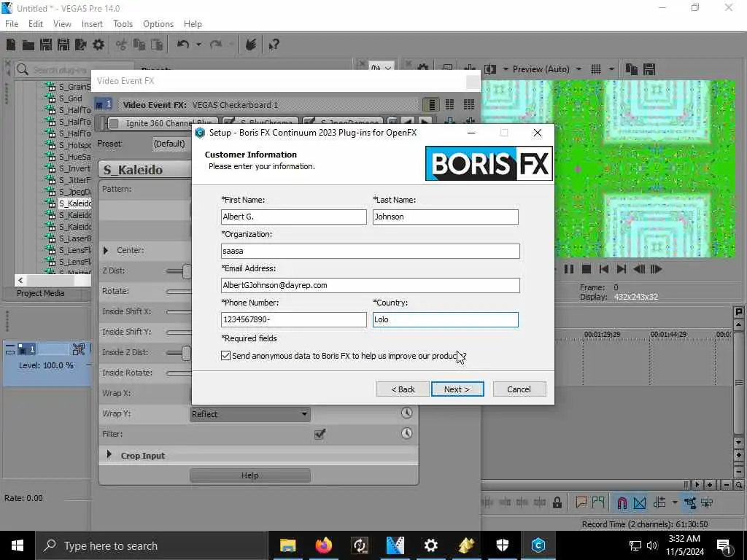The width and height of the screenshot is (747, 560).
Task: Click Save snapshot to file icon
Action: (649, 69)
